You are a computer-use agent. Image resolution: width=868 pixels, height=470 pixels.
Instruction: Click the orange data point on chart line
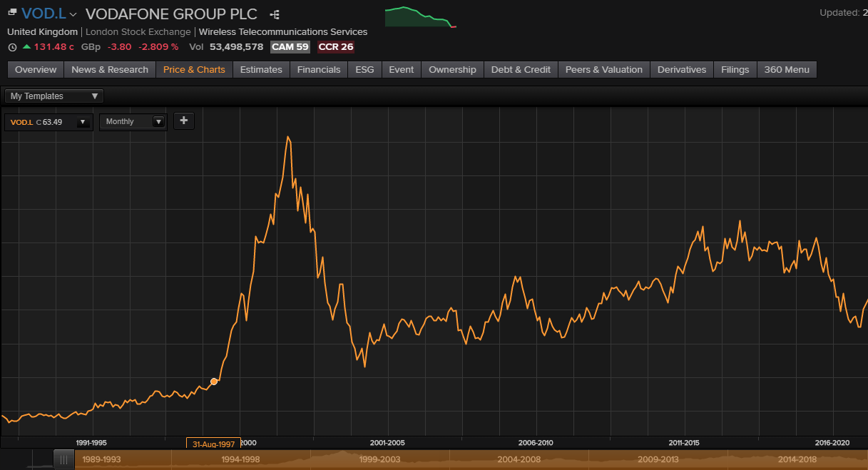tap(214, 382)
